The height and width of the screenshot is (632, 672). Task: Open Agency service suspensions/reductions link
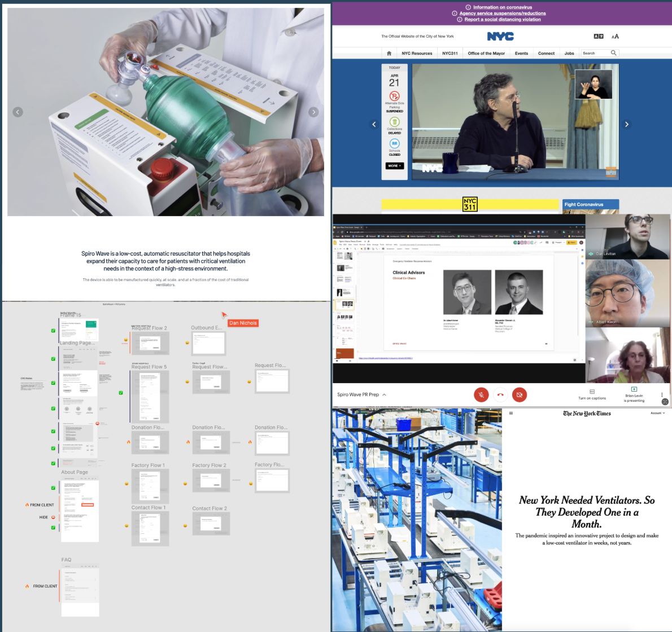tap(502, 14)
